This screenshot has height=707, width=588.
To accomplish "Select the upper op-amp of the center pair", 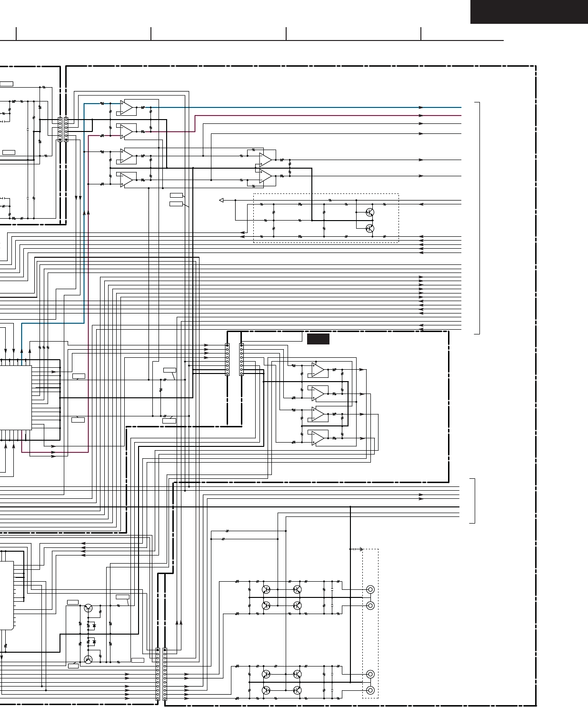I will click(x=266, y=159).
